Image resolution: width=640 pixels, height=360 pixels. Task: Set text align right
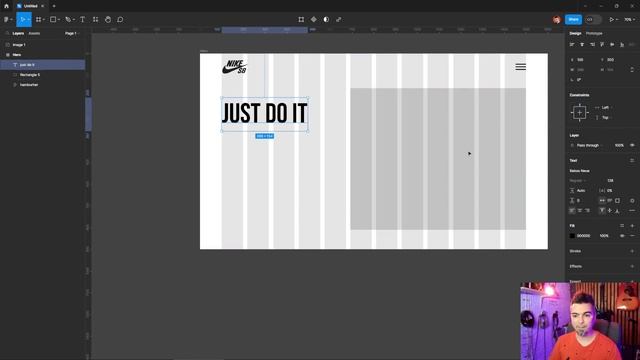pyautogui.click(x=587, y=211)
